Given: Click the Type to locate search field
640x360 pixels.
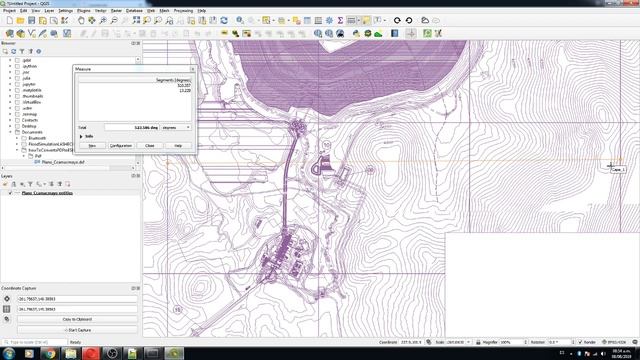Looking at the screenshot, I should click(x=35, y=342).
